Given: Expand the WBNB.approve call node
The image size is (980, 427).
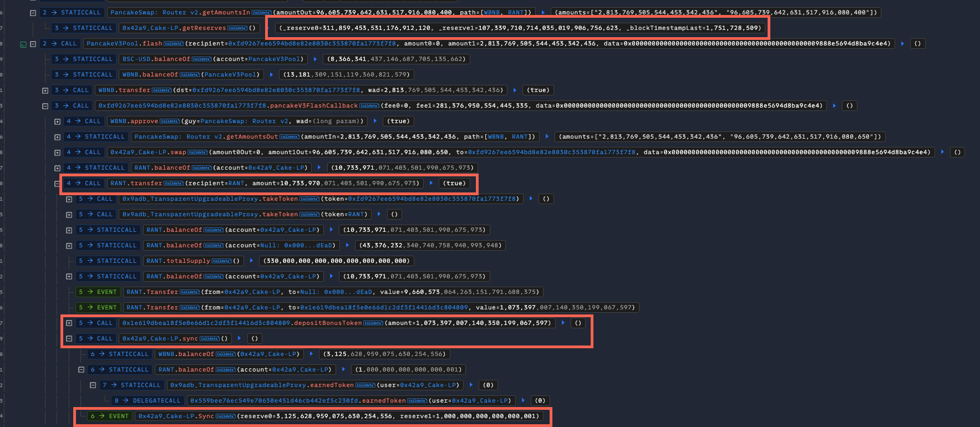Looking at the screenshot, I should (x=57, y=121).
